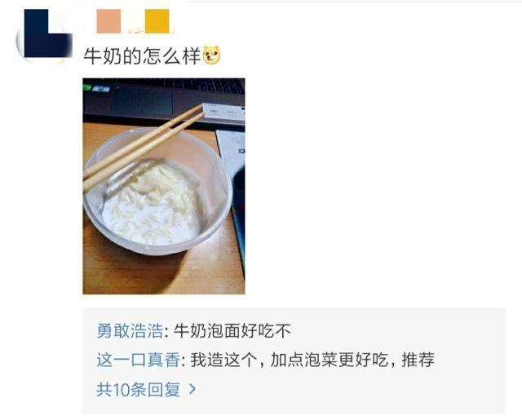Select the post text 牛奶的怎么样

click(x=142, y=55)
